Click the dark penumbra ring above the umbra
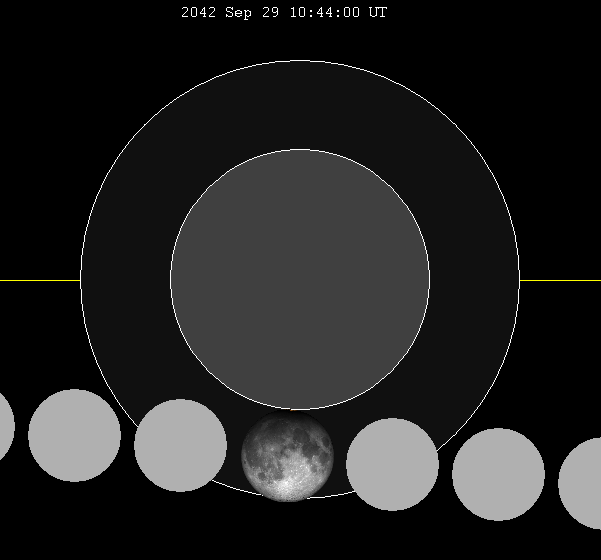Image resolution: width=601 pixels, height=560 pixels. [300, 105]
